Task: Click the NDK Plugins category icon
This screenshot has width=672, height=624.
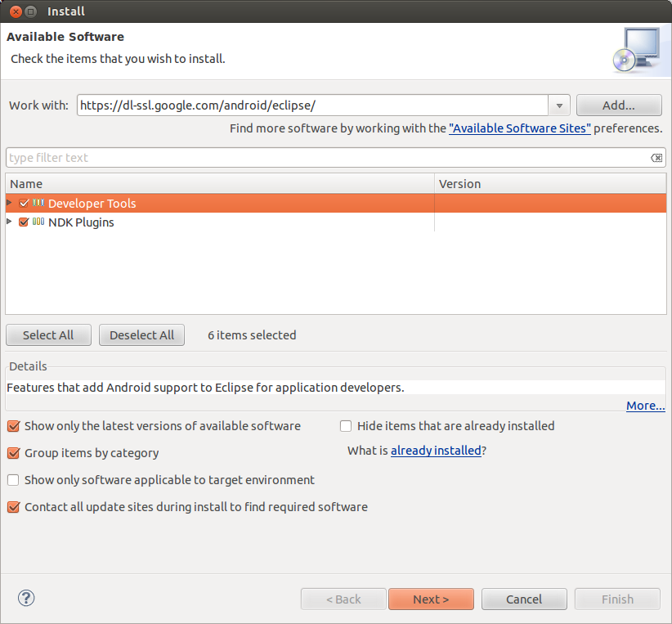Action: 38,222
